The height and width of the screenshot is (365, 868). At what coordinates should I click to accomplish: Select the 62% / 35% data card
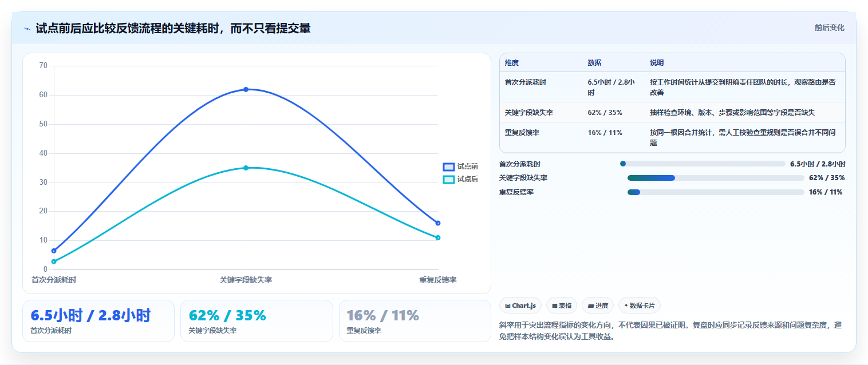tap(257, 321)
